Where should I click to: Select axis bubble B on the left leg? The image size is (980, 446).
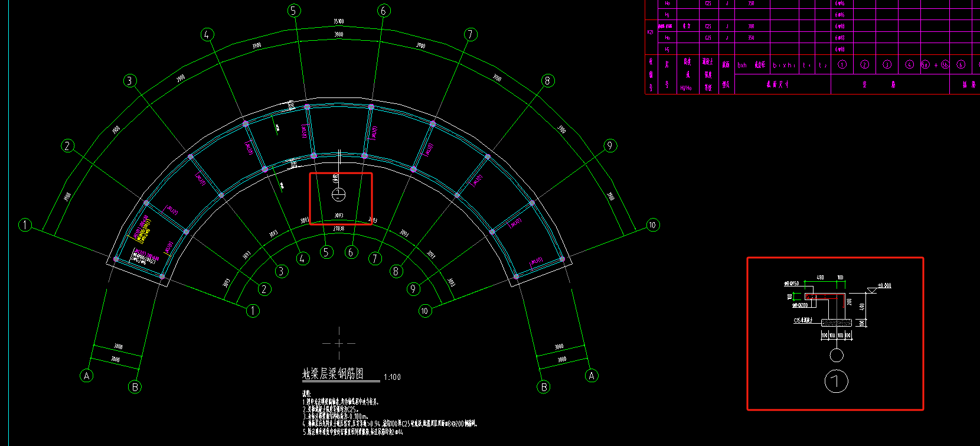click(x=135, y=387)
